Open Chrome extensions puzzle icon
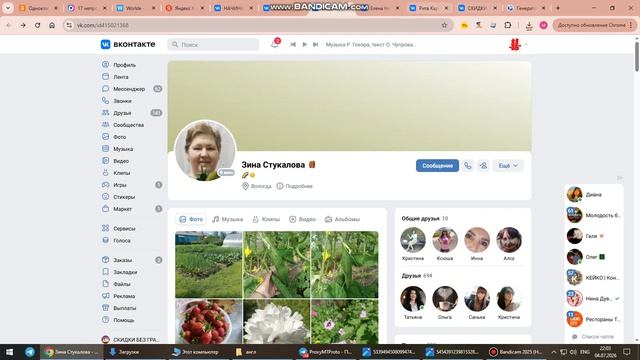Screen dimensions: 640x360 click(507, 25)
